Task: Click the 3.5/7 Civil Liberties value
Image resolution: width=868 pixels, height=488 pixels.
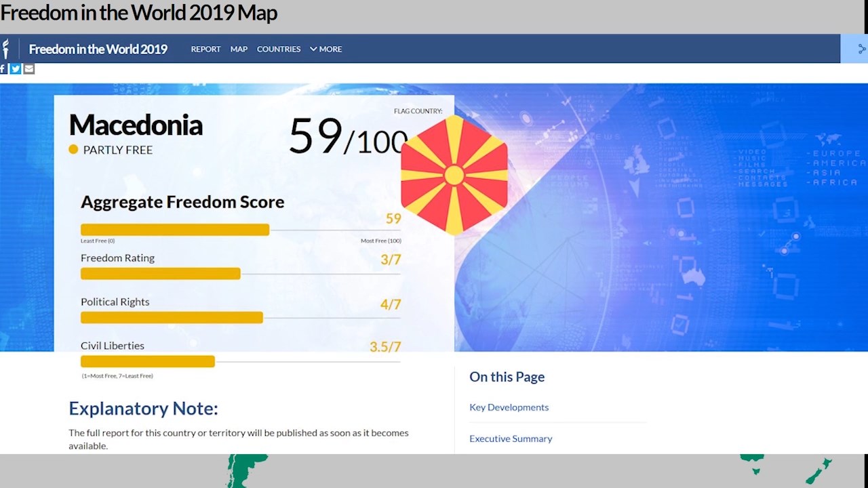Action: (x=385, y=346)
